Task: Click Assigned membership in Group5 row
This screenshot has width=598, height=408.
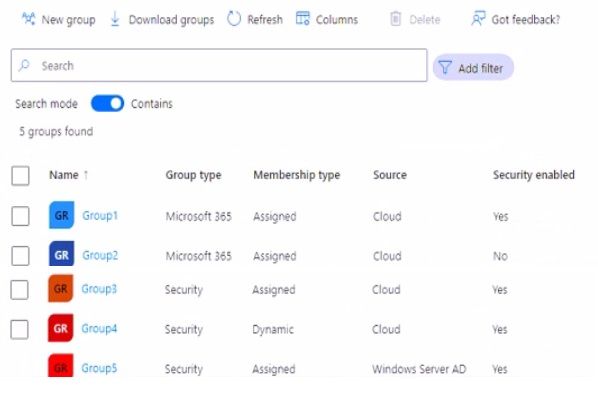Action: (x=273, y=369)
